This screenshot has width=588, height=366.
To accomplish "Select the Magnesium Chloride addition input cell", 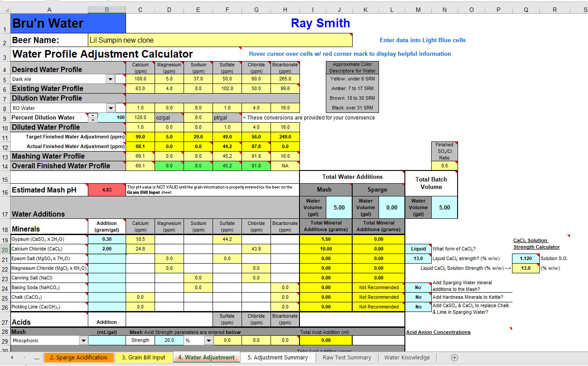I will pyautogui.click(x=107, y=268).
